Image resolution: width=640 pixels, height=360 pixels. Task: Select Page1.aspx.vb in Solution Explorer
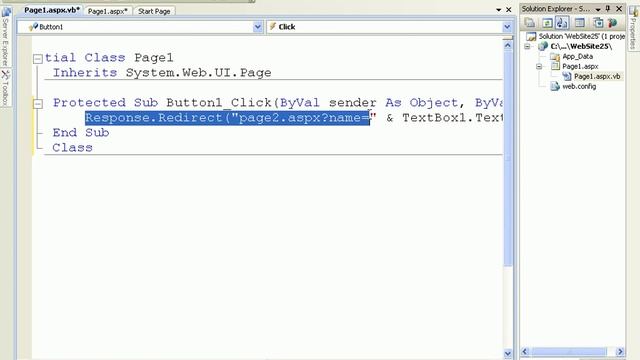597,76
